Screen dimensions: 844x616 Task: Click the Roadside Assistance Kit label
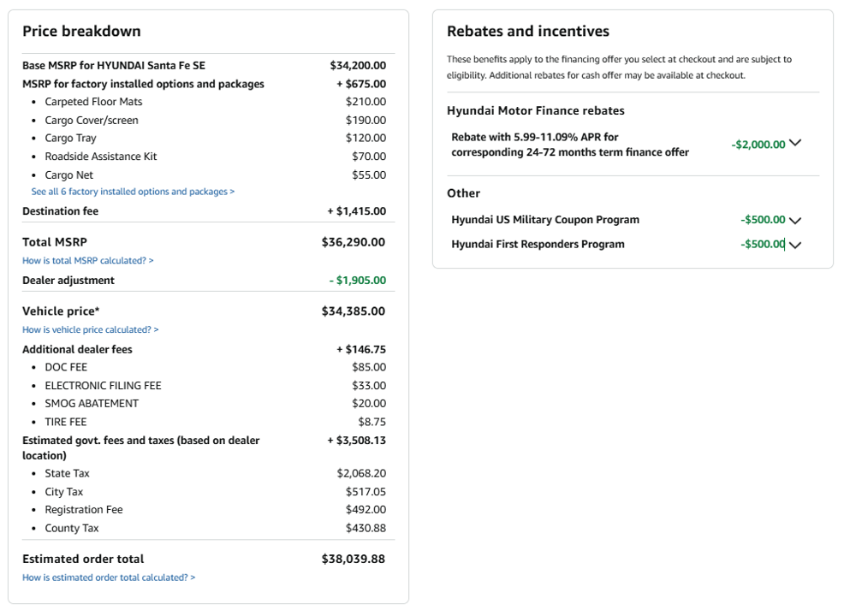(x=101, y=157)
